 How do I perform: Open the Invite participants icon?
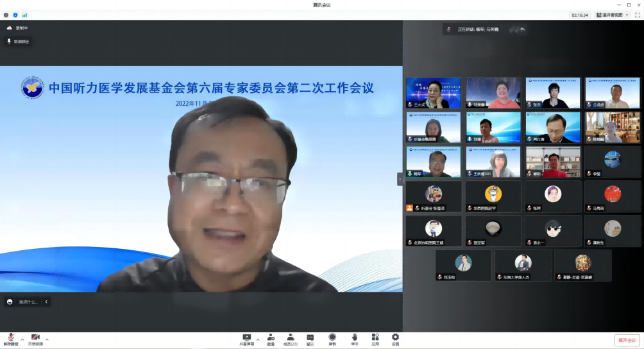click(x=271, y=337)
